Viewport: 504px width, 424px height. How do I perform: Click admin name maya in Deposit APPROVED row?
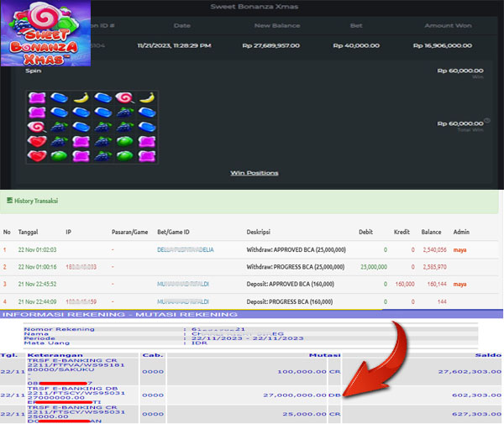(459, 285)
